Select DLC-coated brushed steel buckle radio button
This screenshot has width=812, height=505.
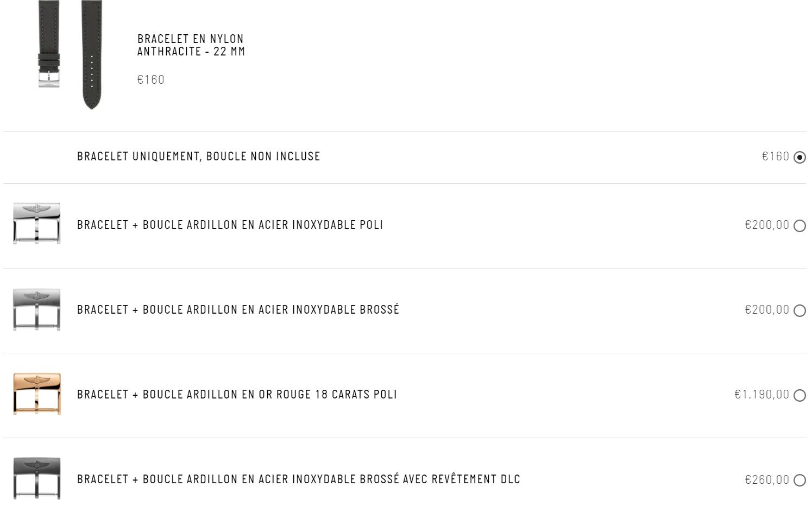800,480
